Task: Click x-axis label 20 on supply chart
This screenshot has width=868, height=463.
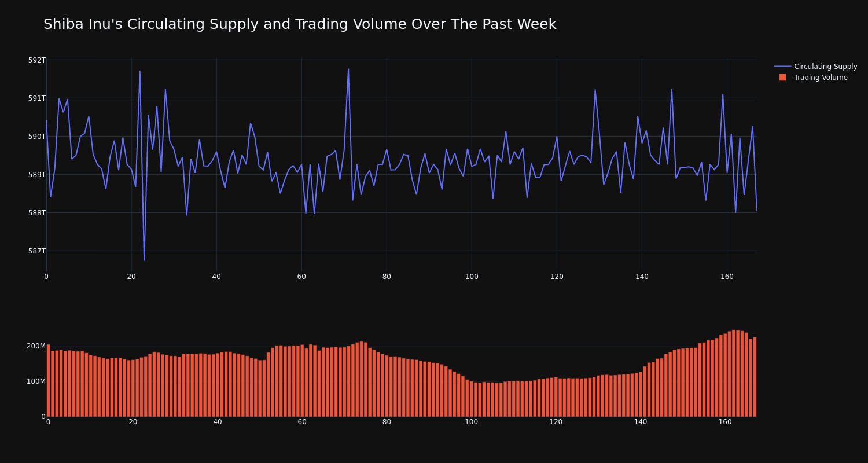Action: click(131, 277)
